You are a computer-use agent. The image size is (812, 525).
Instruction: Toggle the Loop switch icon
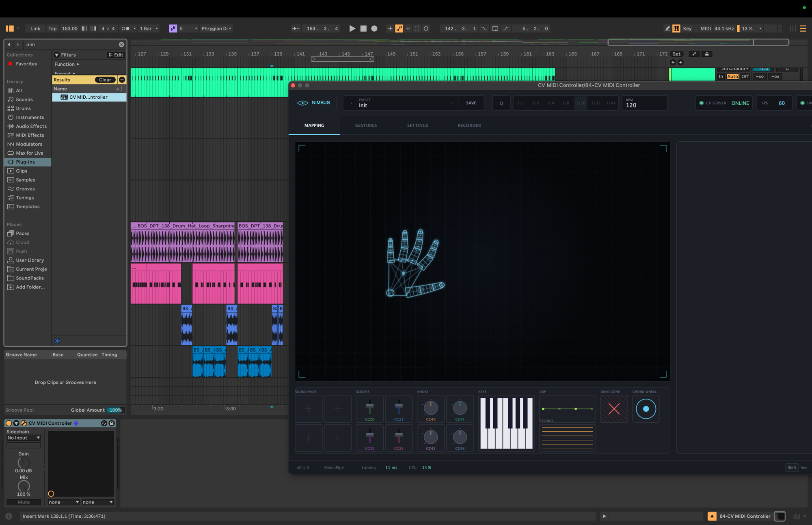[495, 28]
